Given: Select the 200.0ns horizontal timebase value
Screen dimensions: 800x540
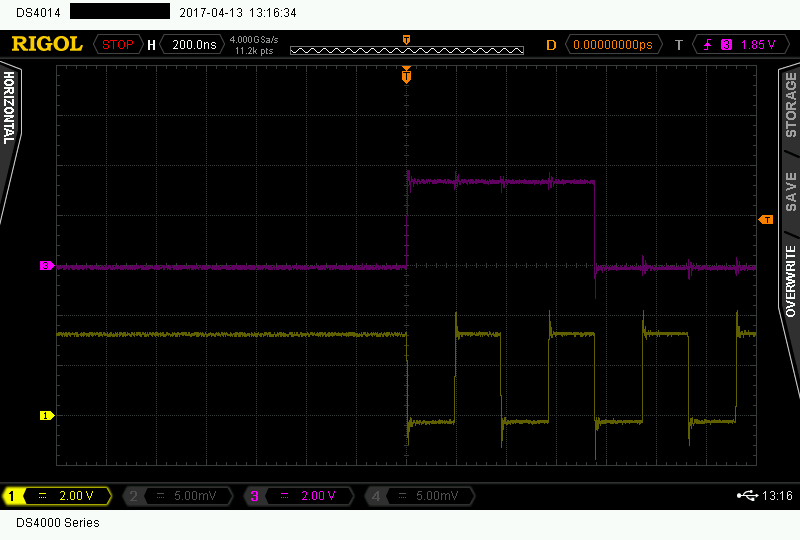Looking at the screenshot, I should tap(194, 45).
